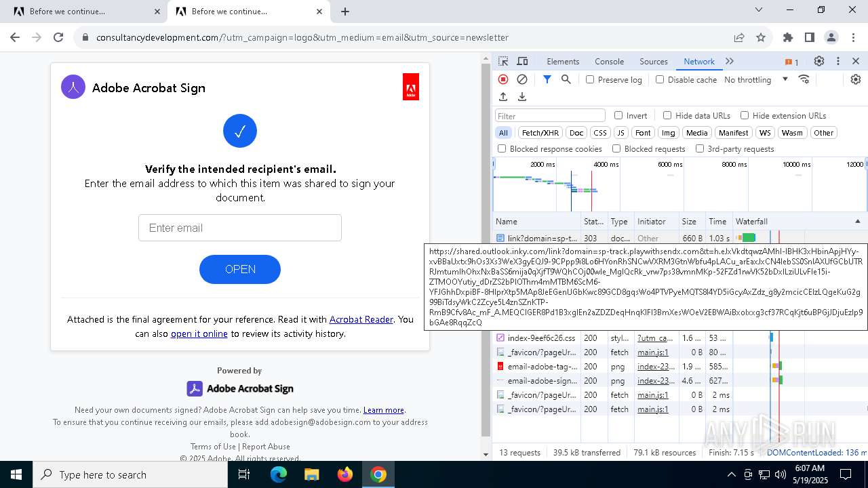Click the Learn more link
868x488 pixels.
click(384, 410)
